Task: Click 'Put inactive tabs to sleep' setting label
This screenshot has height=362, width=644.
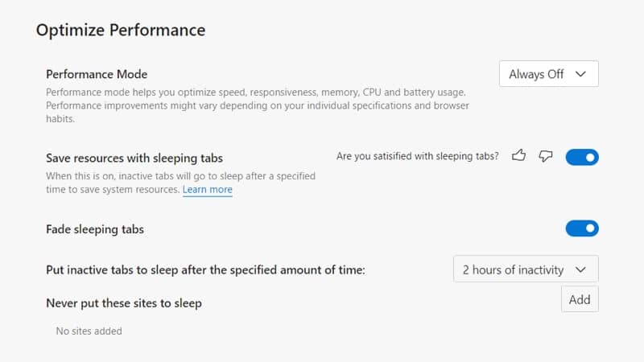Action: tap(205, 269)
